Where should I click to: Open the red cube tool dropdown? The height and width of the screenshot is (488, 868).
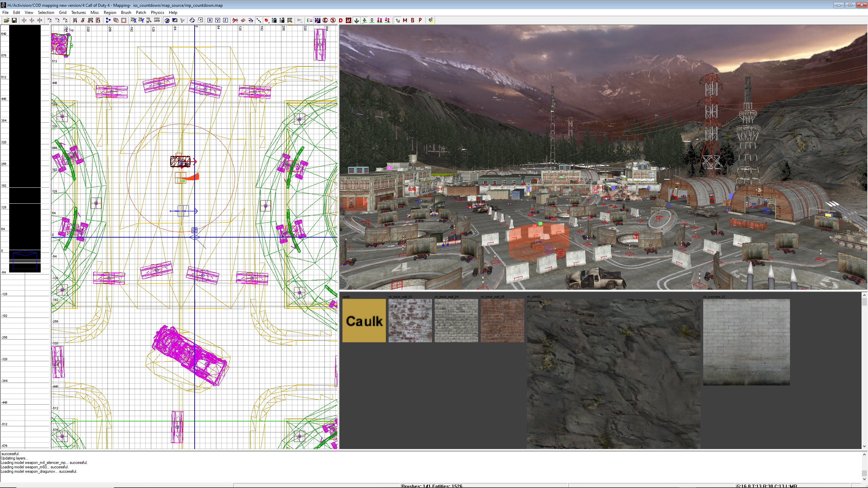point(267,20)
